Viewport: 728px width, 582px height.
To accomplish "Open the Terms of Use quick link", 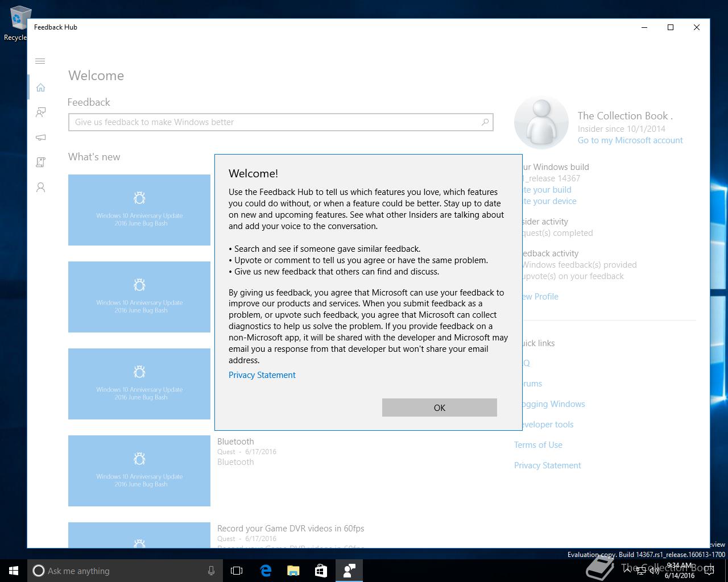I will (538, 445).
